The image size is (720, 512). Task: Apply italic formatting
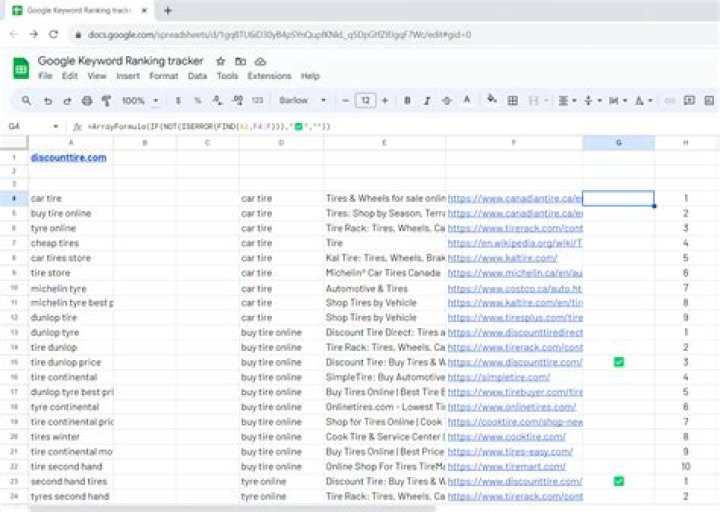click(x=427, y=101)
